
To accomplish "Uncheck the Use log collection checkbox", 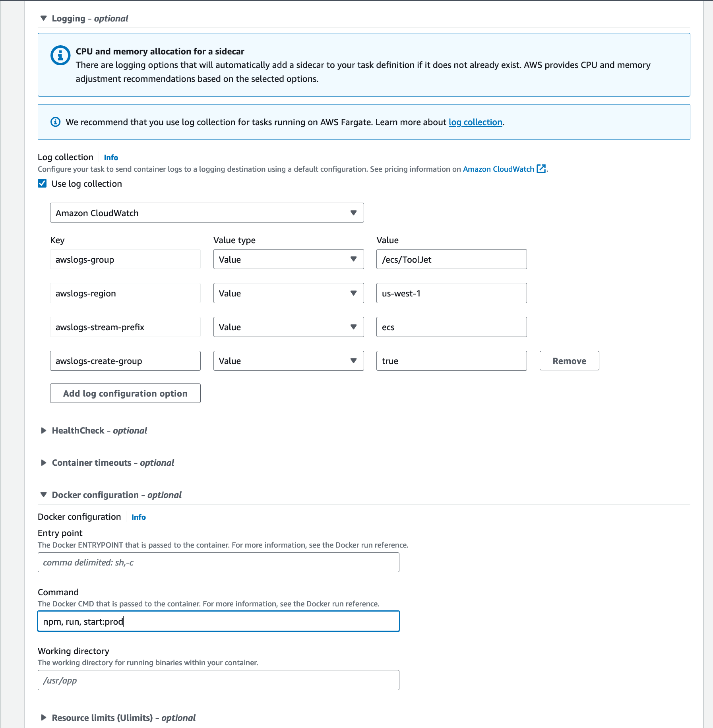I will pos(43,184).
